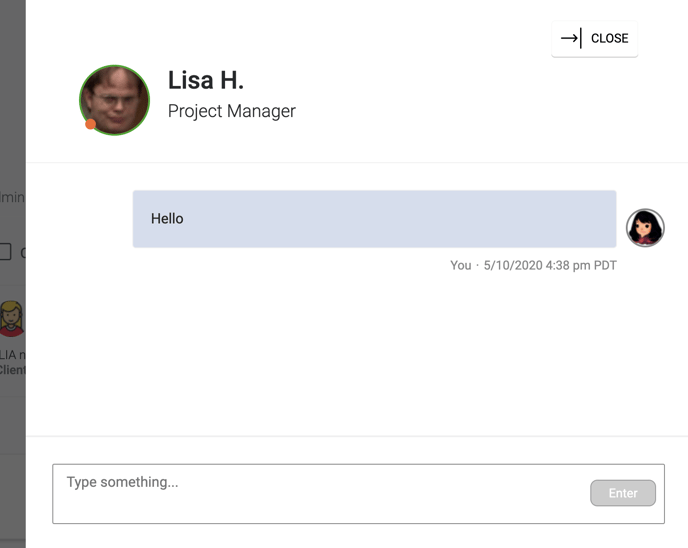The width and height of the screenshot is (688, 548).
Task: Focus the "Type something..." message field
Action: (320, 494)
